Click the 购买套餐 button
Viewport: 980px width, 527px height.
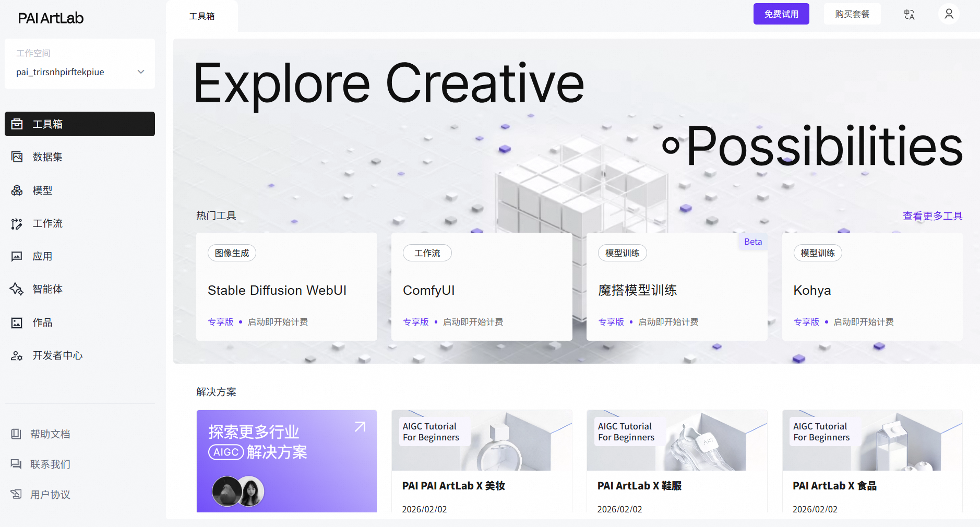[852, 14]
